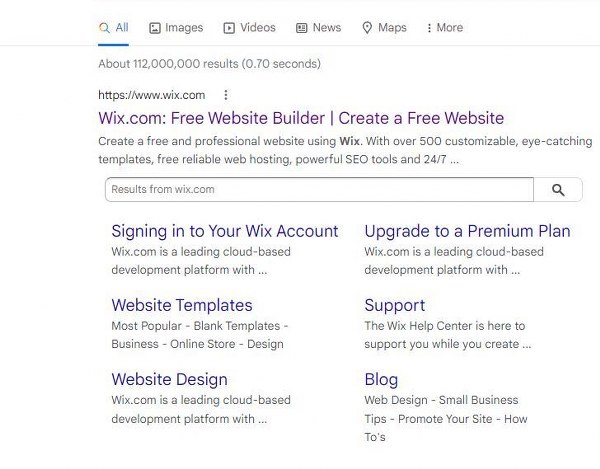Click the News tab newspaper icon

302,28
